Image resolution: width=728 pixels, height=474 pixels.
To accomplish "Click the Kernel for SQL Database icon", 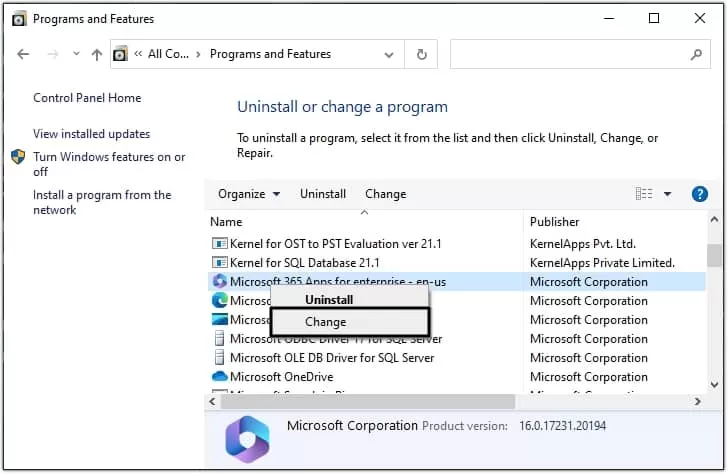I will [x=220, y=263].
